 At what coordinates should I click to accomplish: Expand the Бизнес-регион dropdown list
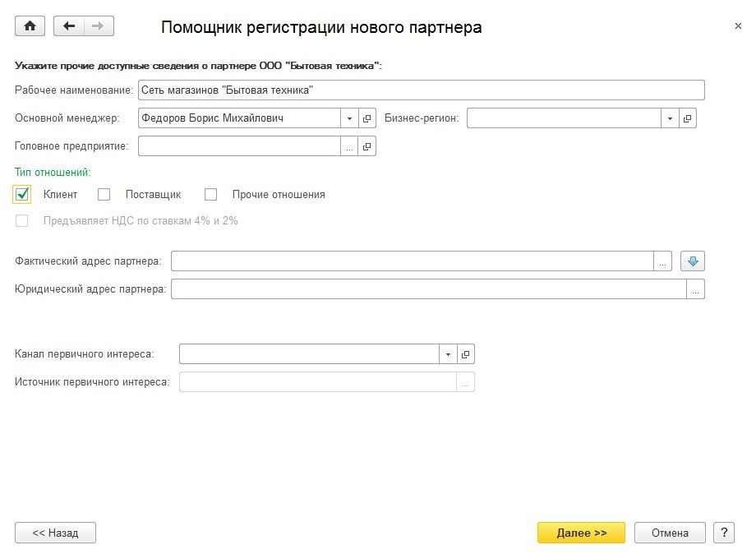coord(670,118)
